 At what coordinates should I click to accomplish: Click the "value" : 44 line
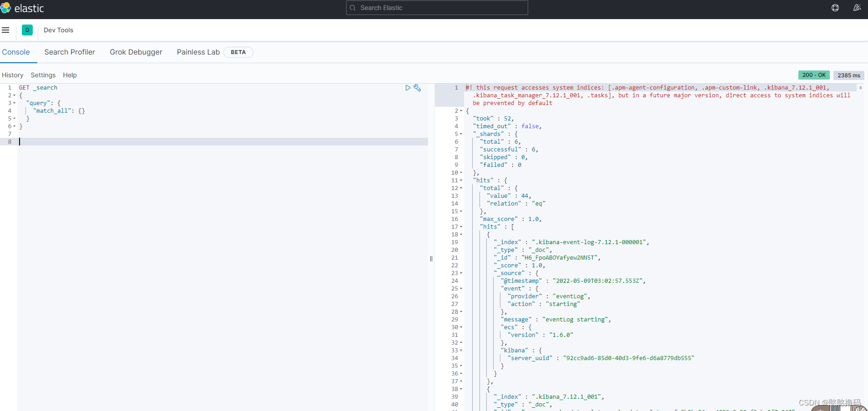point(509,196)
